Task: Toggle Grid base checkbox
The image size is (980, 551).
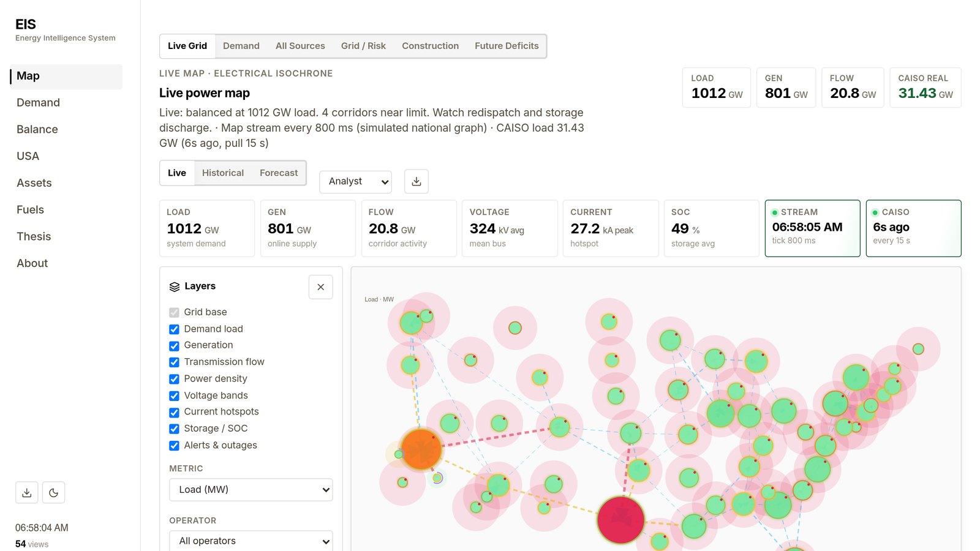Action: point(174,312)
